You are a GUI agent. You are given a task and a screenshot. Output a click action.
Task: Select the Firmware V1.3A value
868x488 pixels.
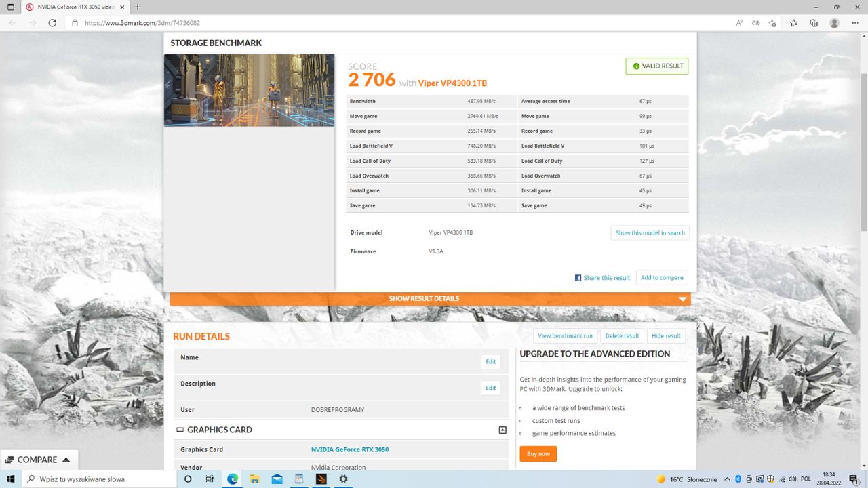pos(436,251)
